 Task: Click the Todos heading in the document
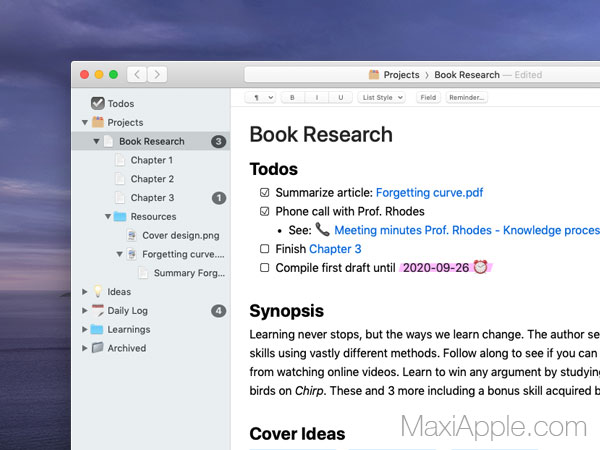pyautogui.click(x=274, y=169)
